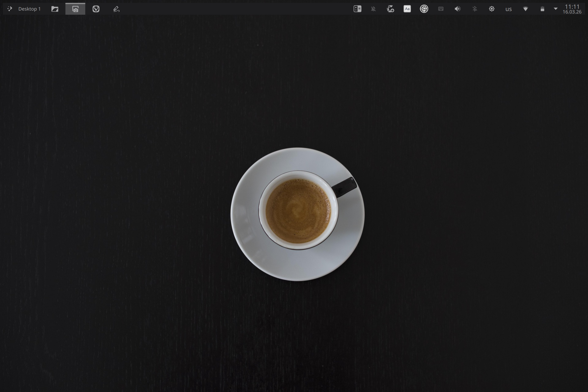Open the battery indicator tray widget
588x392 pixels.
tap(542, 9)
